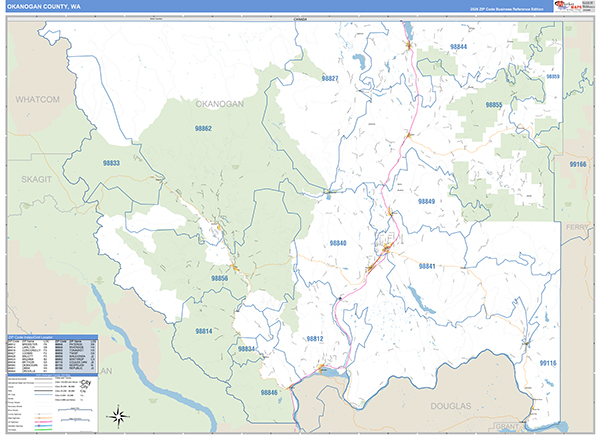
Task: Click the GRANT county label
Action: coord(507,426)
